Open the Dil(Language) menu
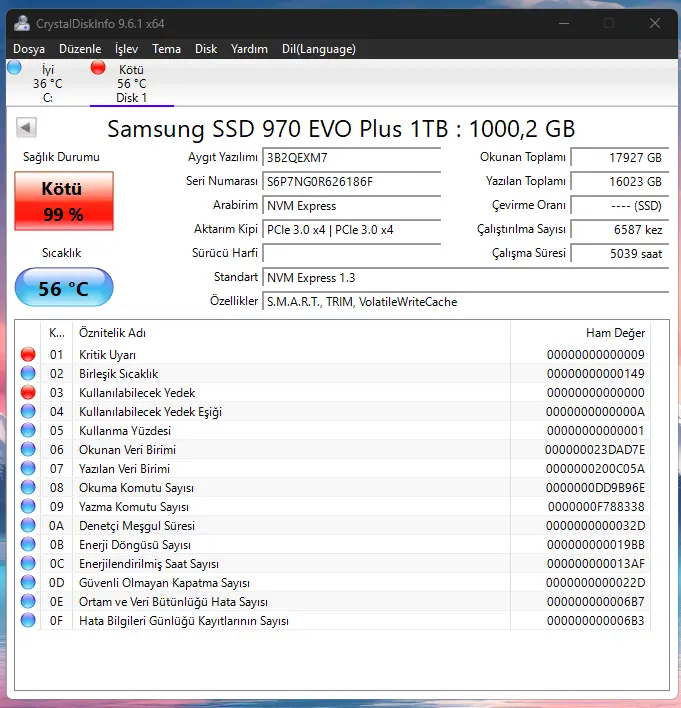This screenshot has height=708, width=681. coord(319,49)
